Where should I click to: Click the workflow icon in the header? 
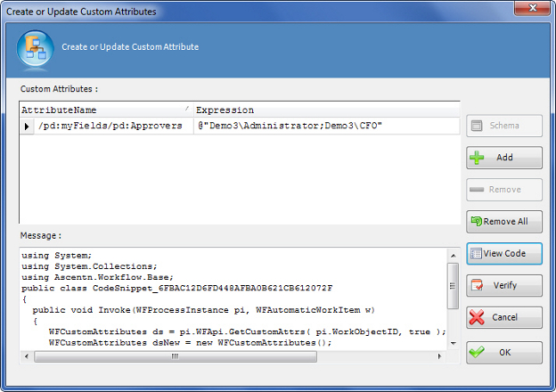(x=35, y=48)
